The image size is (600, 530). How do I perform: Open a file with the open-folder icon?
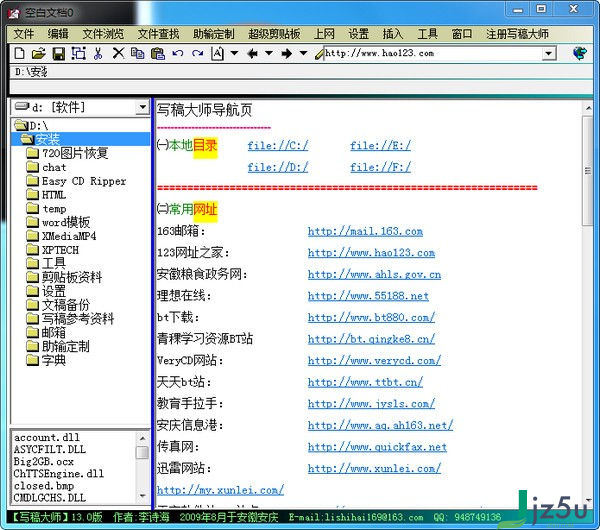[38, 53]
